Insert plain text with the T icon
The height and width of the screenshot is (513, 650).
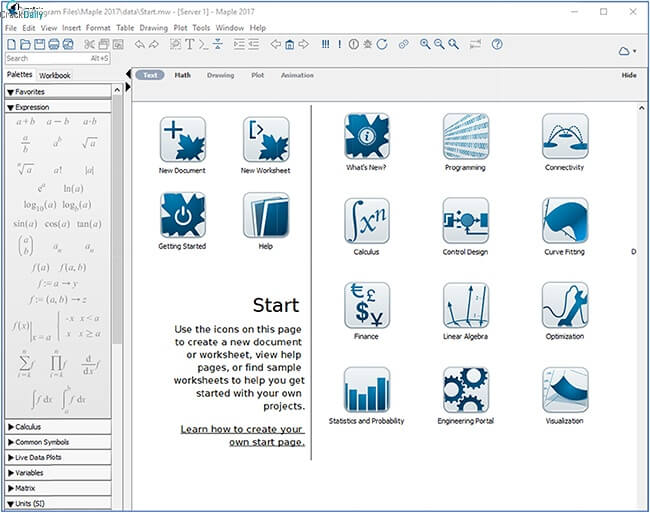click(x=190, y=44)
